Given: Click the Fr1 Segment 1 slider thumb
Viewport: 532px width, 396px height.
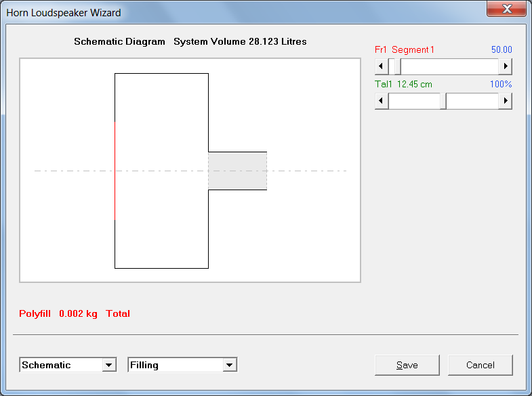Looking at the screenshot, I should (x=398, y=66).
